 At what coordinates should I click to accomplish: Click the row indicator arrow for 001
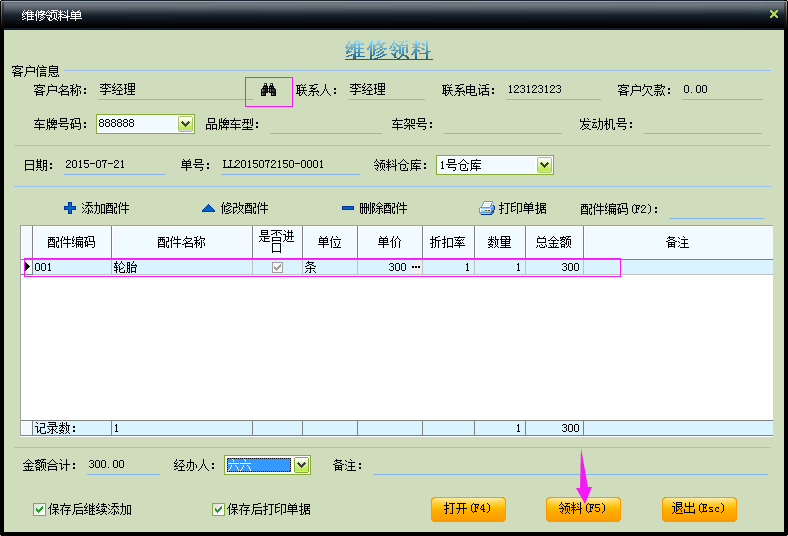[x=27, y=267]
